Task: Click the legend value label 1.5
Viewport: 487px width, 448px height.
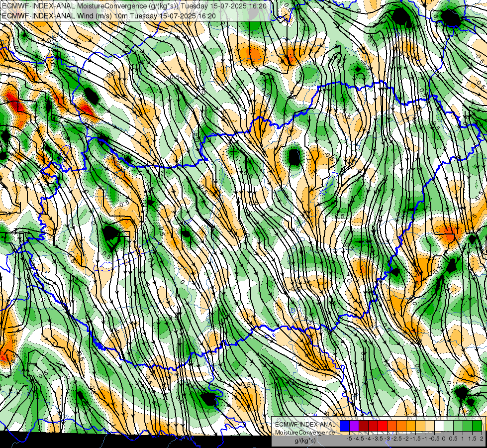Action: coord(472,439)
